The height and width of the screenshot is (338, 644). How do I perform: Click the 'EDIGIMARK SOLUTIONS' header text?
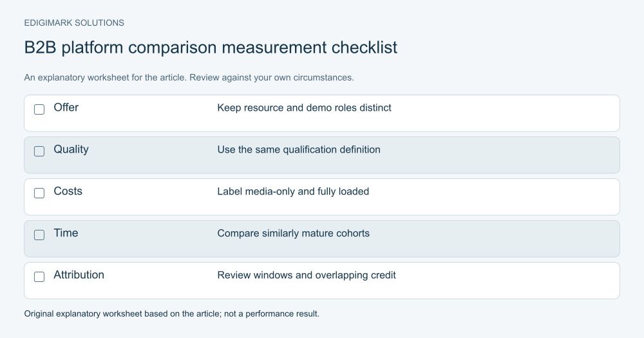click(x=74, y=23)
